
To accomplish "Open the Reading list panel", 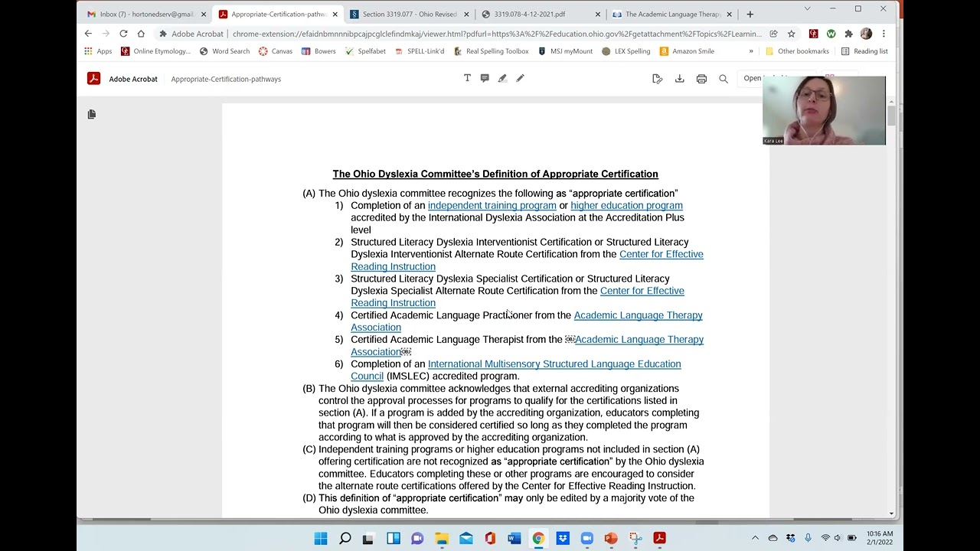I will 864,51.
